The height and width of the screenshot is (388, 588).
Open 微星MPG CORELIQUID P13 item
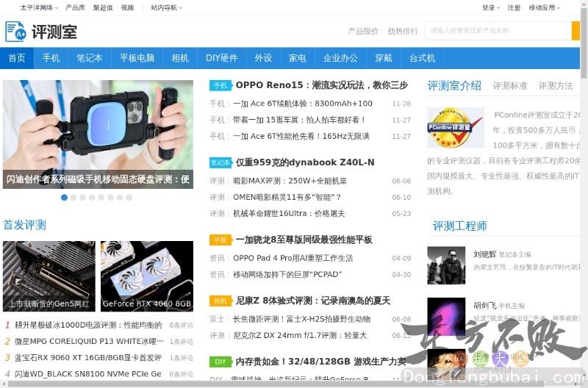point(89,342)
